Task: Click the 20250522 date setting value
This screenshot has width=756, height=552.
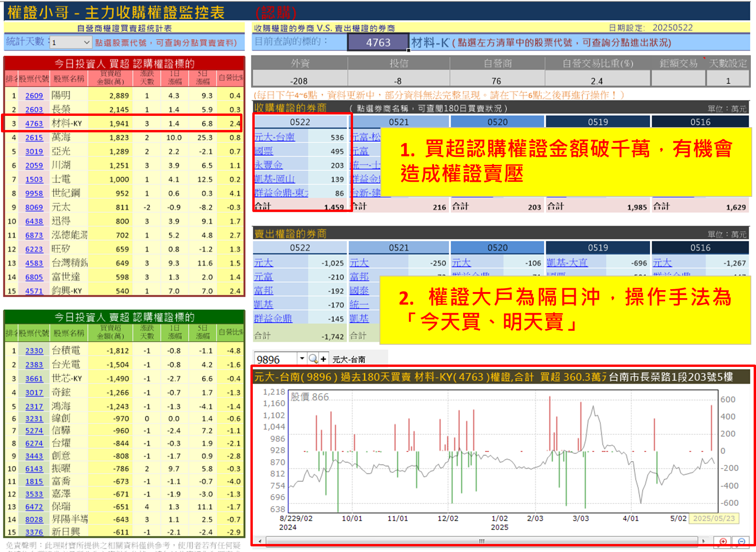Action: tap(673, 28)
